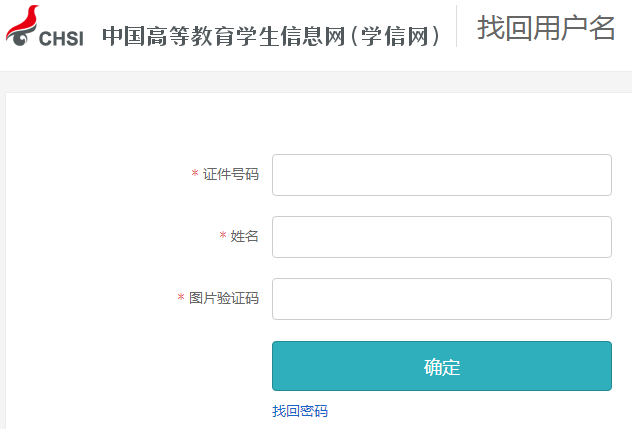Image resolution: width=632 pixels, height=429 pixels.
Task: Click the 找回用户名 page heading
Action: point(546,28)
